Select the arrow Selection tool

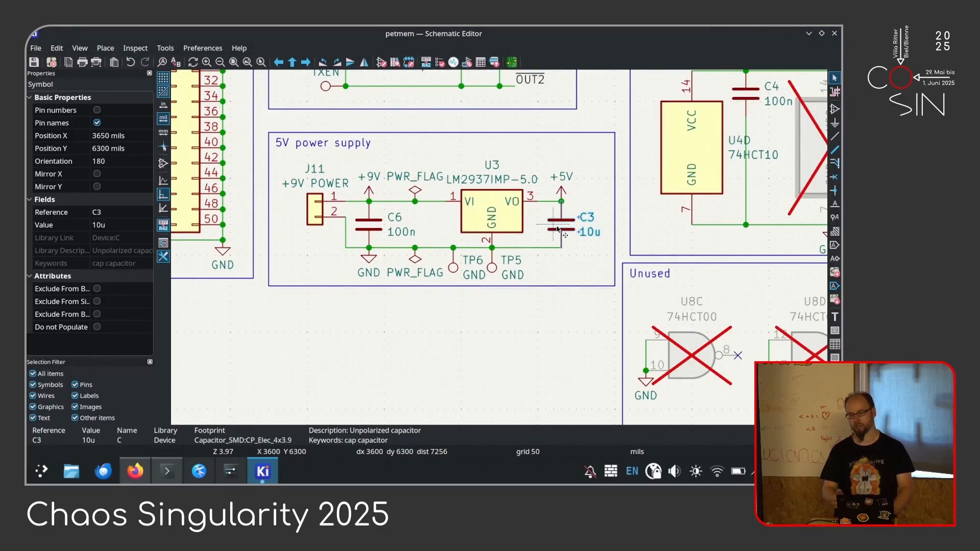835,78
